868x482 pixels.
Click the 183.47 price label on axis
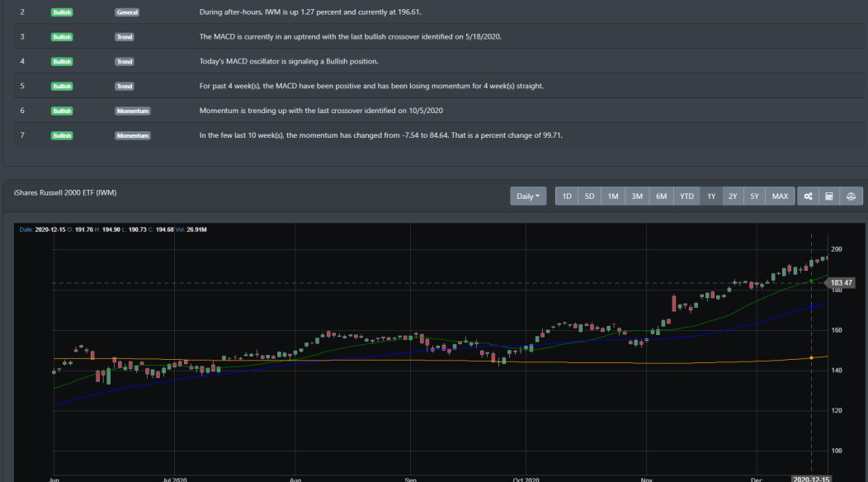pos(842,283)
